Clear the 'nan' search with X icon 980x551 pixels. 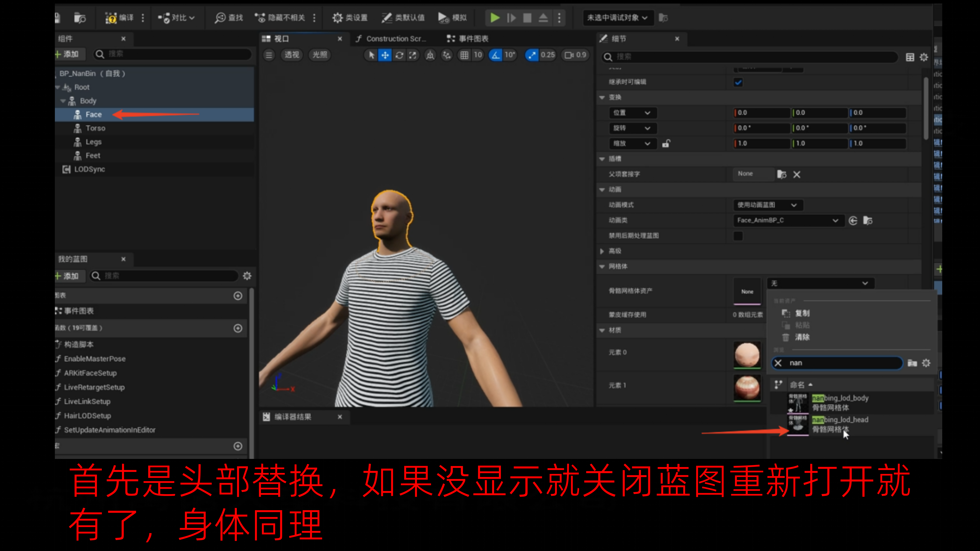point(778,363)
